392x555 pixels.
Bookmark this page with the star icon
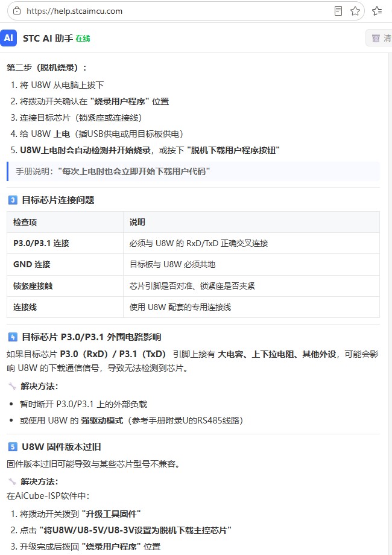pyautogui.click(x=355, y=11)
